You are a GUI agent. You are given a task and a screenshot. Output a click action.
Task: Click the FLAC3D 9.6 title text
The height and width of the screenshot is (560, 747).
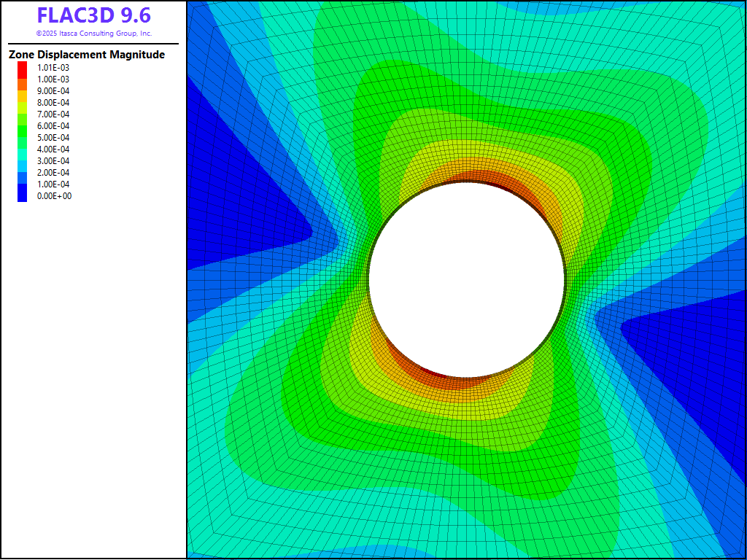click(93, 15)
